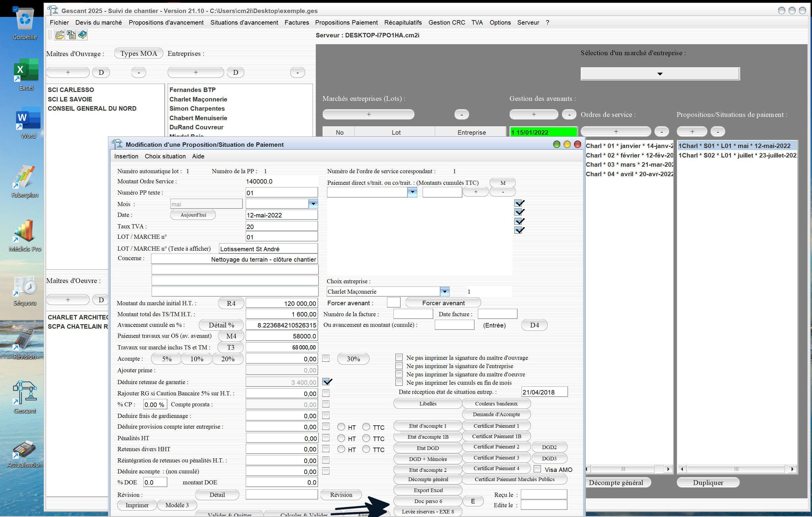Open the Choix situation menu
The height and width of the screenshot is (517, 812).
point(165,156)
